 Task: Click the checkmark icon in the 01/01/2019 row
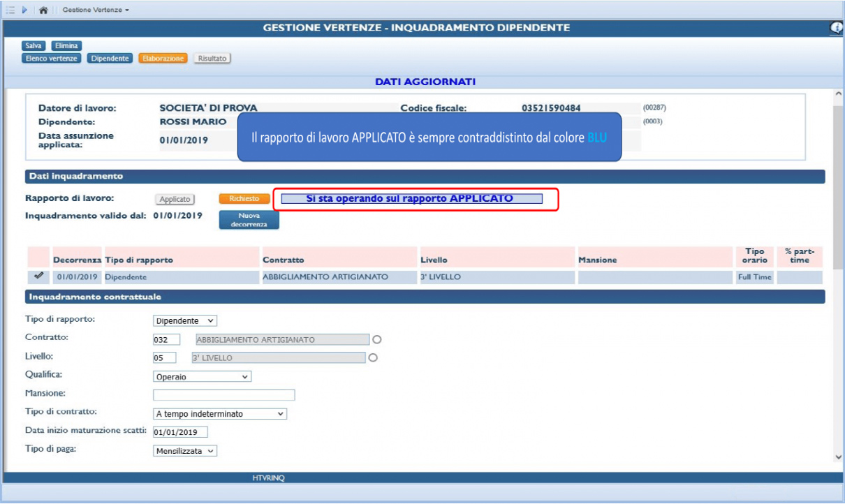[38, 276]
